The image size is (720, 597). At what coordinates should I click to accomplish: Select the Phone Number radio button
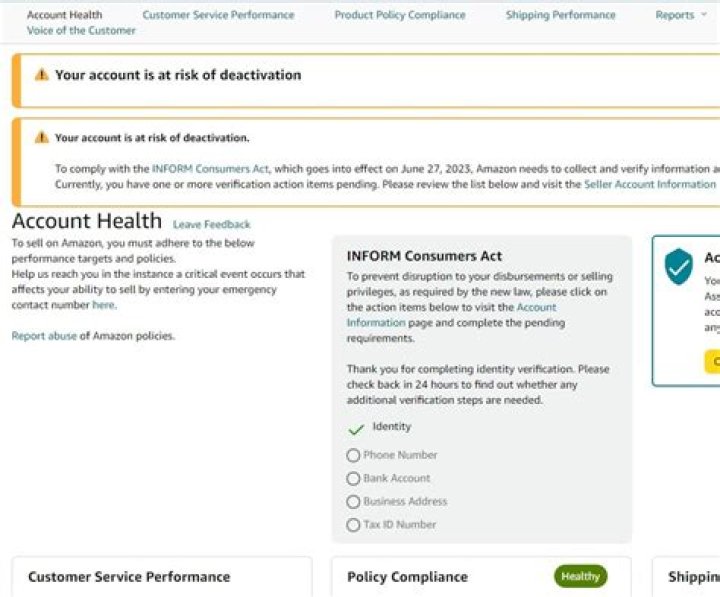point(353,455)
